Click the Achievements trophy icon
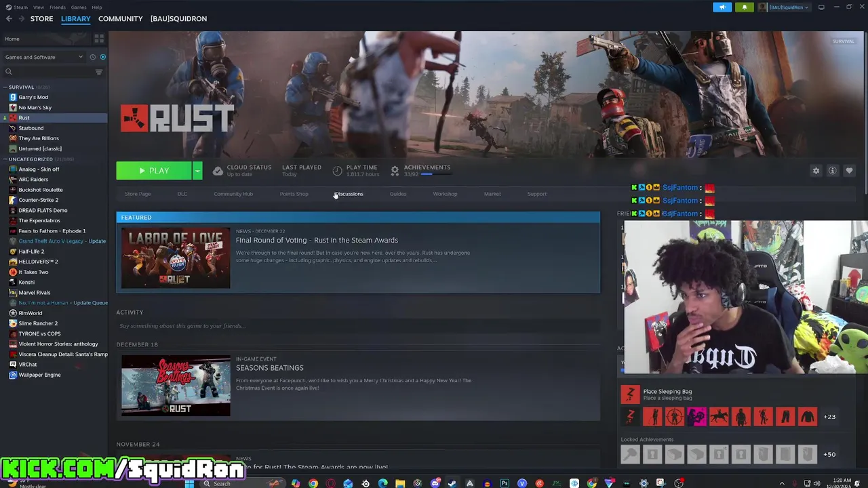The image size is (868, 488). [x=395, y=171]
